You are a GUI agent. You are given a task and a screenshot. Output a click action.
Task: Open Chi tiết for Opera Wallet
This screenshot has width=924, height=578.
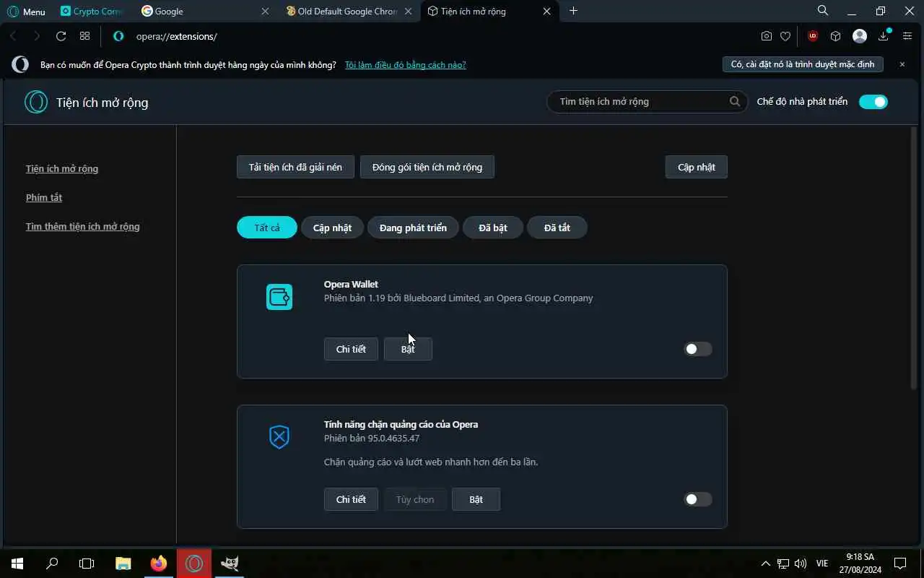[x=351, y=349]
